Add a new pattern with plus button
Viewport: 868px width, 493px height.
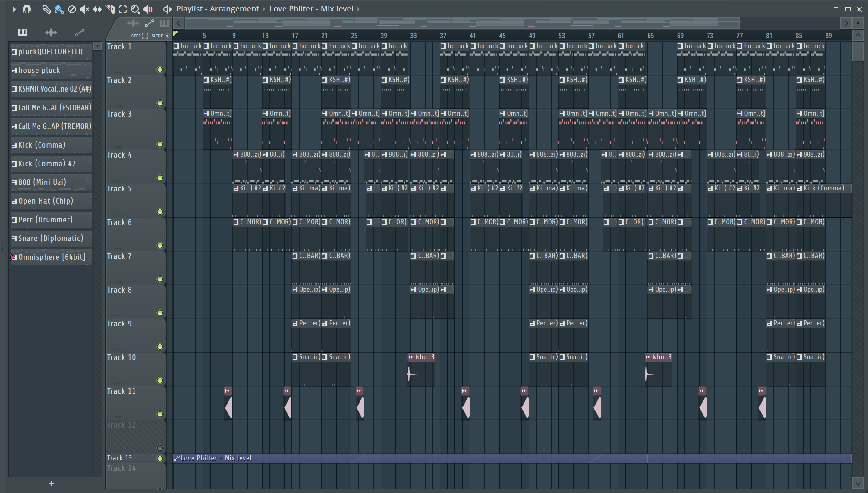[x=51, y=484]
